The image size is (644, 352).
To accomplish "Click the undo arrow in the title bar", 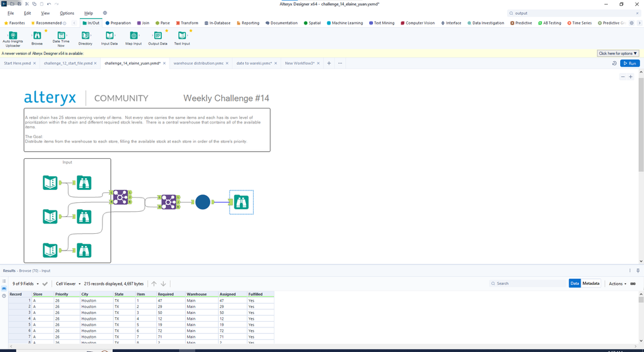I will click(49, 4).
